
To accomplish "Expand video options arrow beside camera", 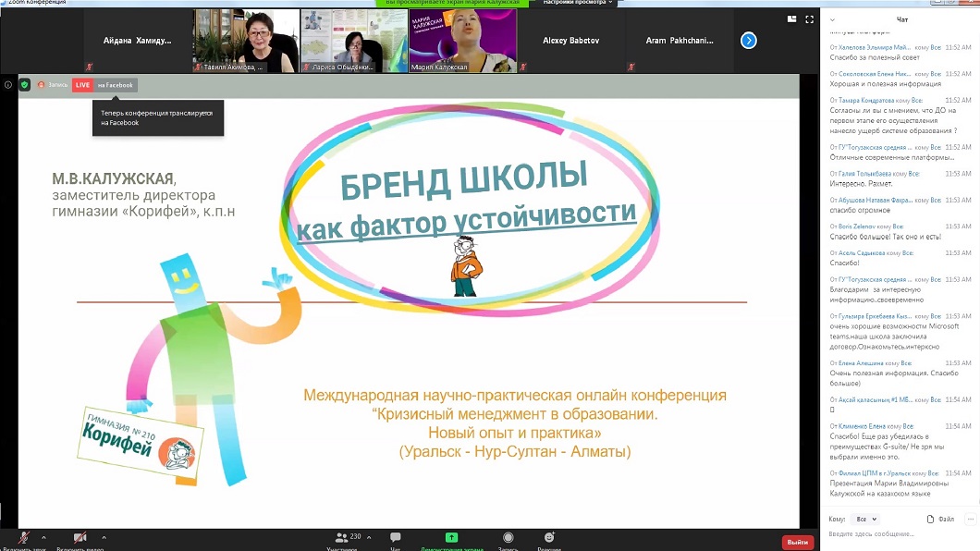I will pyautogui.click(x=104, y=536).
